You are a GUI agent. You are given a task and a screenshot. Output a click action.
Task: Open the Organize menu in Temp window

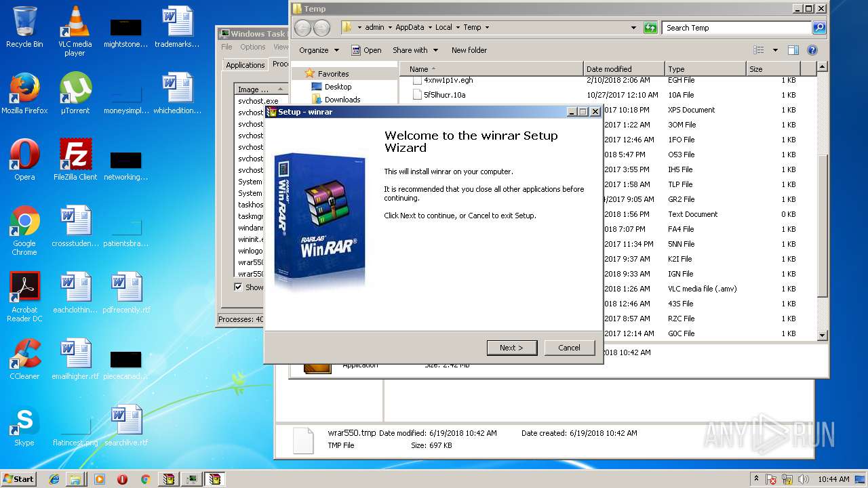[x=319, y=50]
